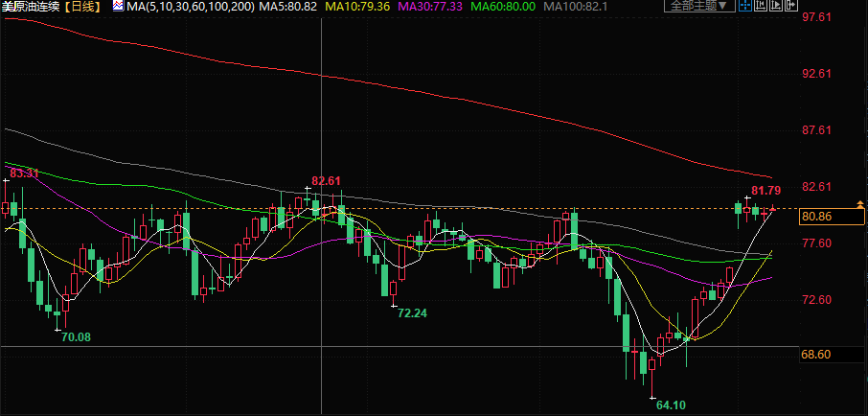Click the MA10:79.36 value
Screen dimensions: 868x416
(357, 8)
